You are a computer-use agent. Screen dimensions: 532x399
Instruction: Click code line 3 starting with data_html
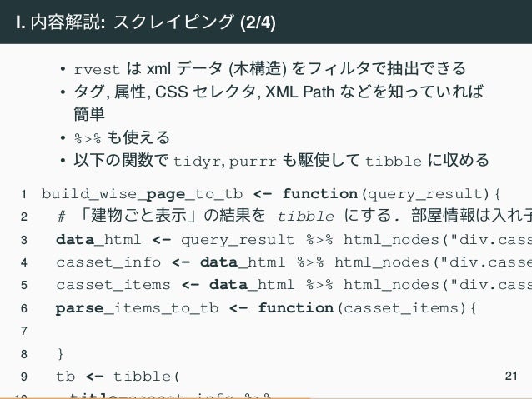(294, 240)
